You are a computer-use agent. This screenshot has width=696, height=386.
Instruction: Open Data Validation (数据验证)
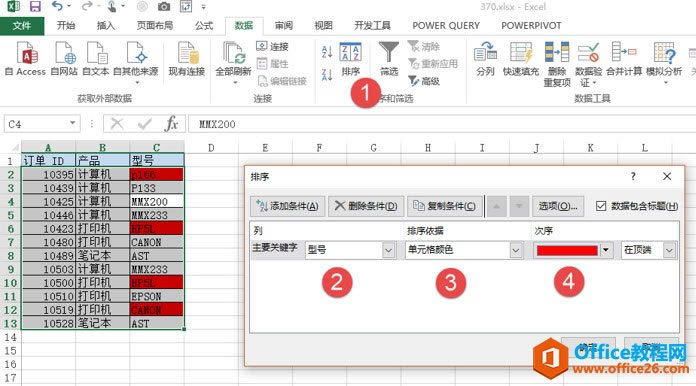(x=589, y=64)
